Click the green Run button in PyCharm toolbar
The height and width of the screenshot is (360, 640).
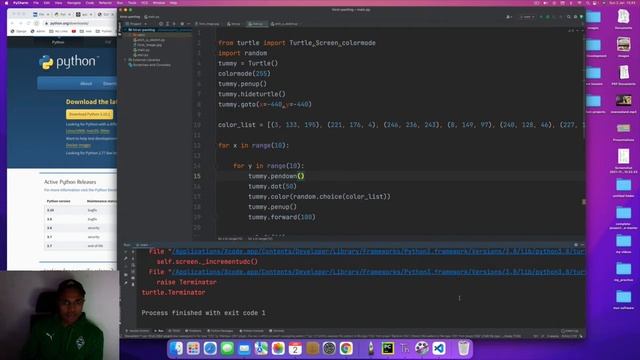coord(541,17)
